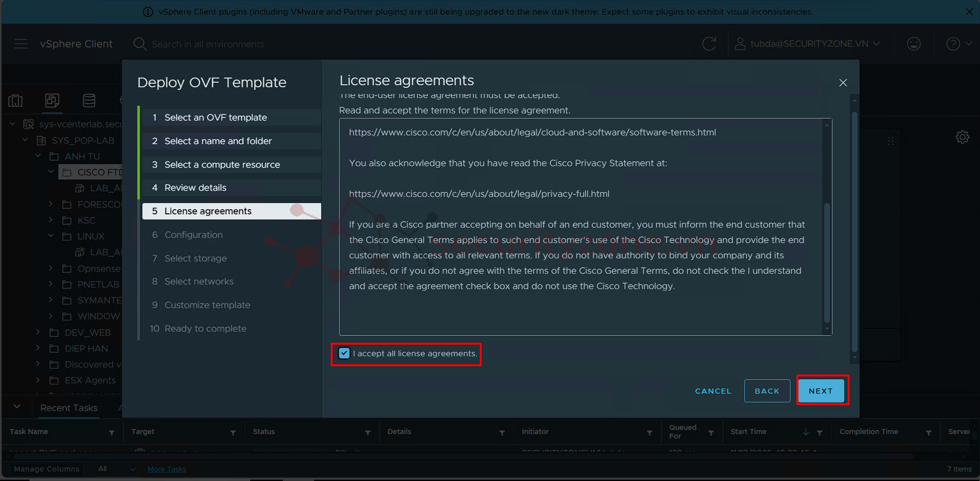Open the hamburger navigation menu
The height and width of the screenshot is (481, 980).
click(x=21, y=44)
